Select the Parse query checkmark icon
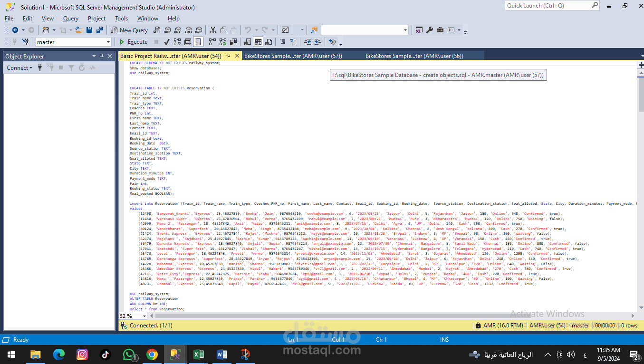The width and height of the screenshot is (644, 364). coord(166,42)
